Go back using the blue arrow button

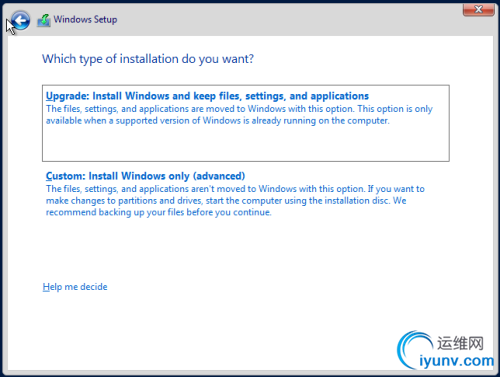pyautogui.click(x=20, y=20)
